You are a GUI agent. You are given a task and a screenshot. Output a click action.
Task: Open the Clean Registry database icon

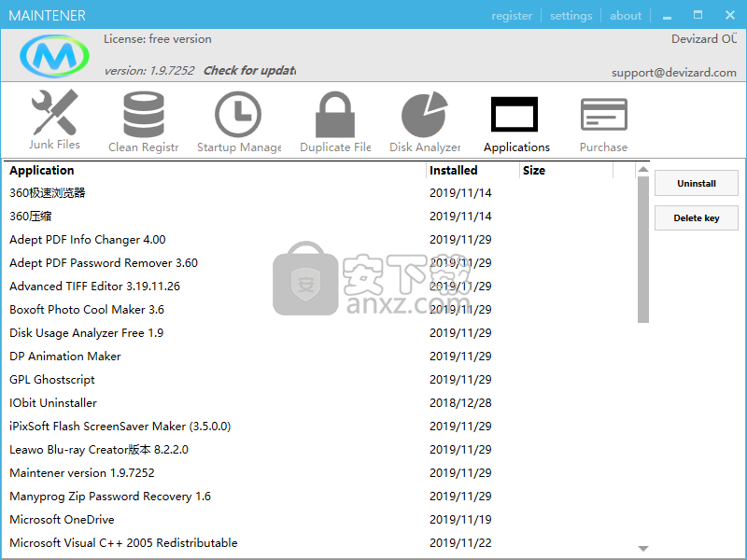click(x=144, y=114)
